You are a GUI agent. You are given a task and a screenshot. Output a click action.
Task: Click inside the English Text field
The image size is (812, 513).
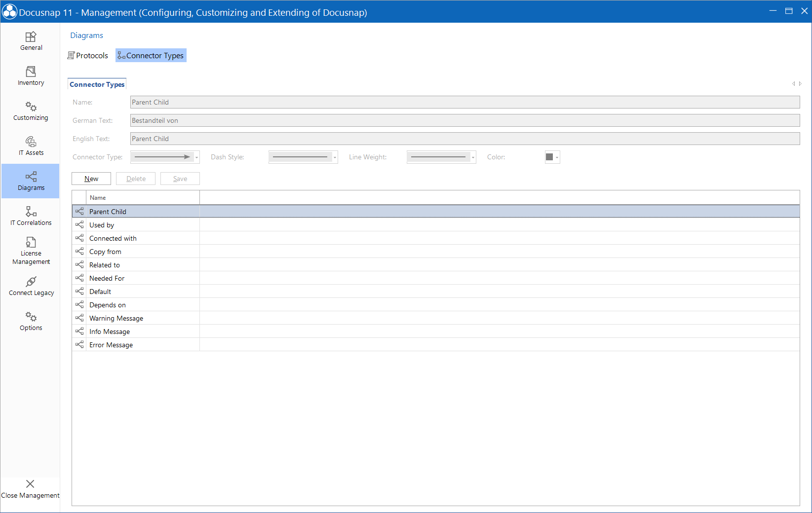346,139
